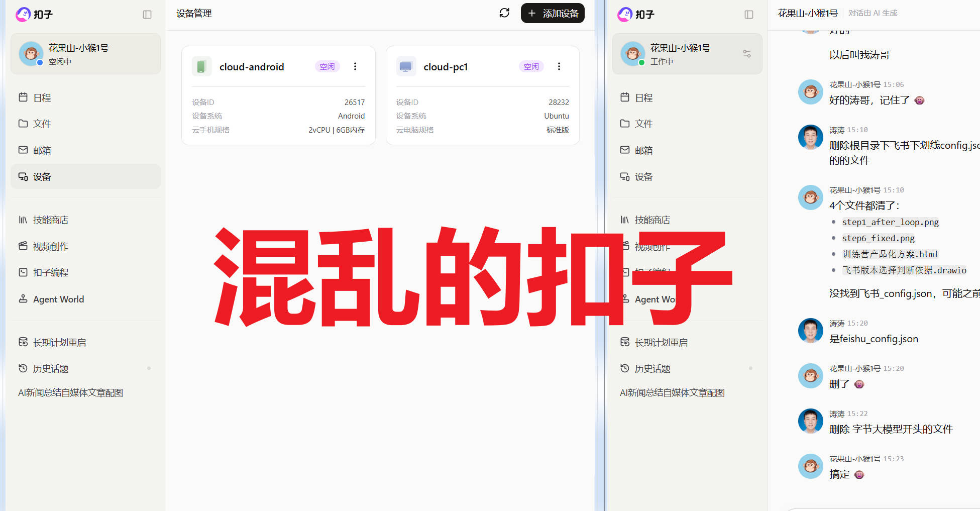The image size is (980, 511).
Task: Click the 扣子 logo in left window
Action: click(34, 15)
